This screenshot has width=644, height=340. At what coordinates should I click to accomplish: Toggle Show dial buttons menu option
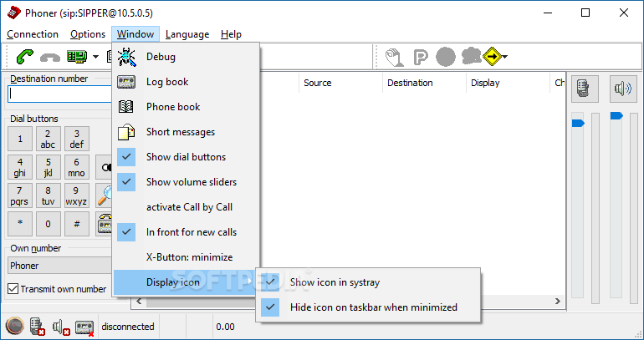(x=186, y=157)
